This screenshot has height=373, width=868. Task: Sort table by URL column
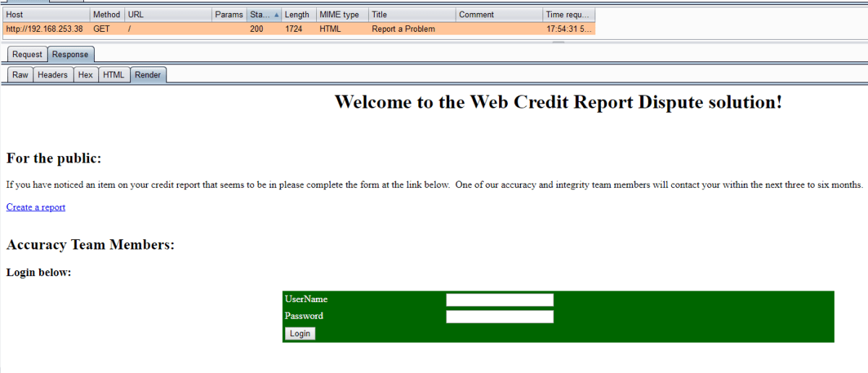point(168,14)
